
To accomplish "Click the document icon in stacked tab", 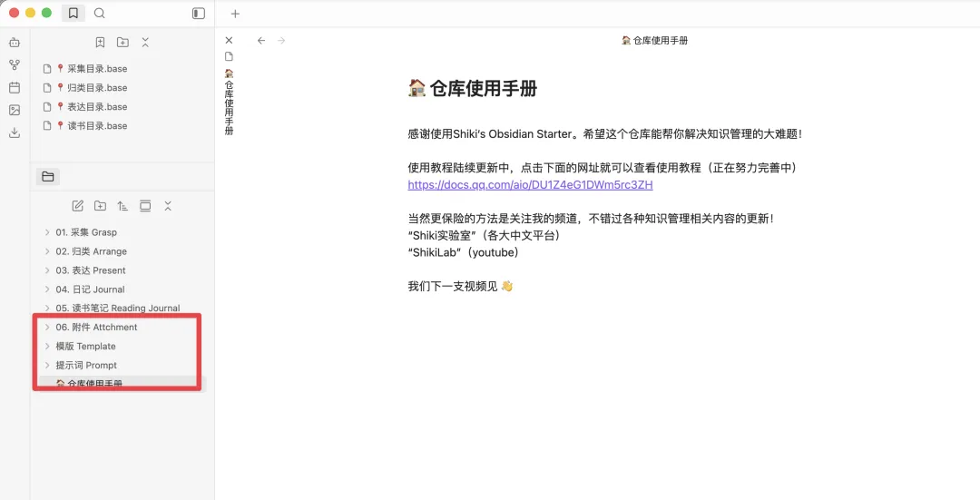I will pyautogui.click(x=229, y=56).
